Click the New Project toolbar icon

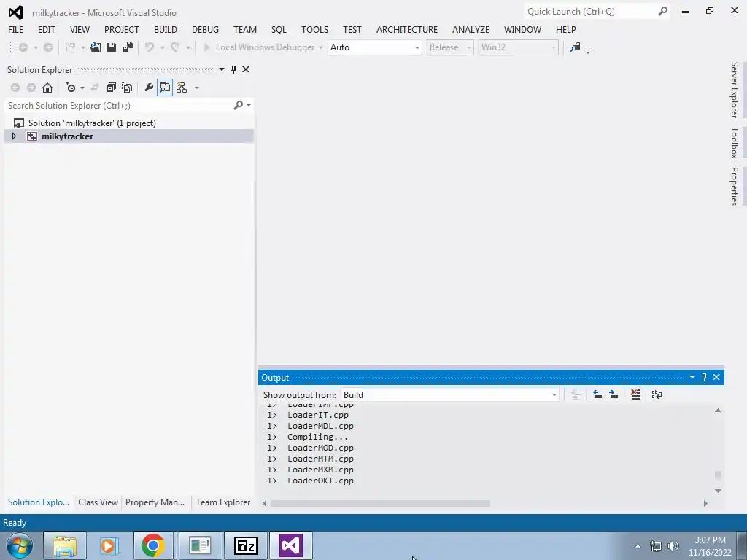(x=71, y=47)
